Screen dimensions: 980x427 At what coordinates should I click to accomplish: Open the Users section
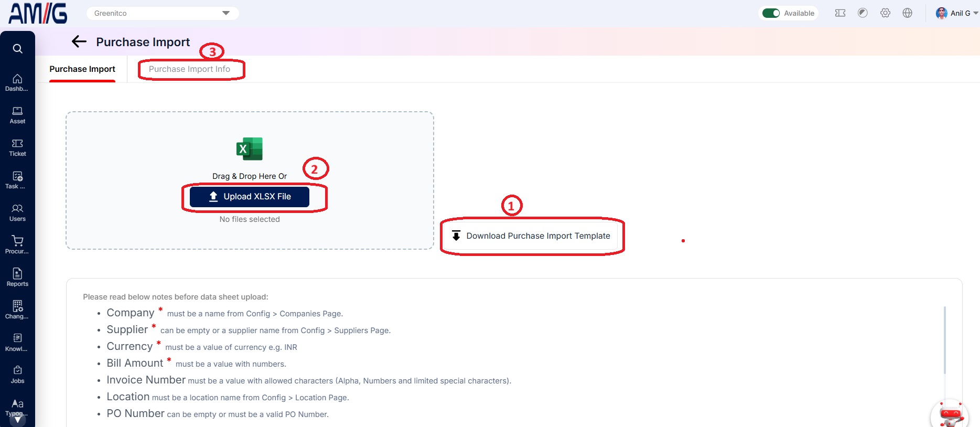coord(17,212)
